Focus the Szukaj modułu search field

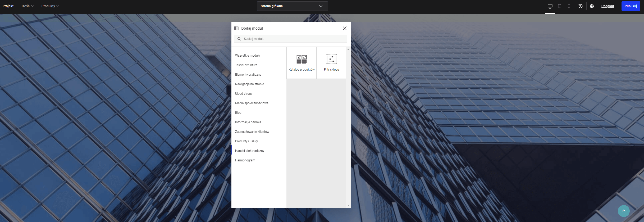(290, 39)
